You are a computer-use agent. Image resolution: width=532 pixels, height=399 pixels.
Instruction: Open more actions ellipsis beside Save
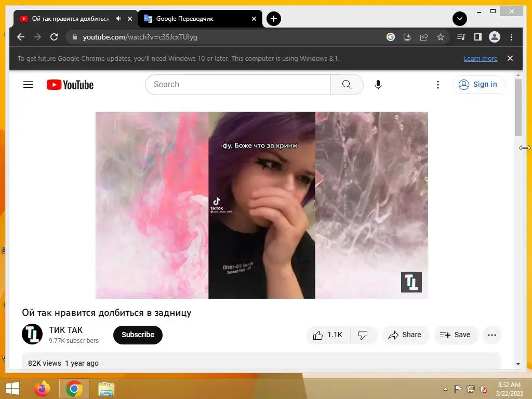491,335
